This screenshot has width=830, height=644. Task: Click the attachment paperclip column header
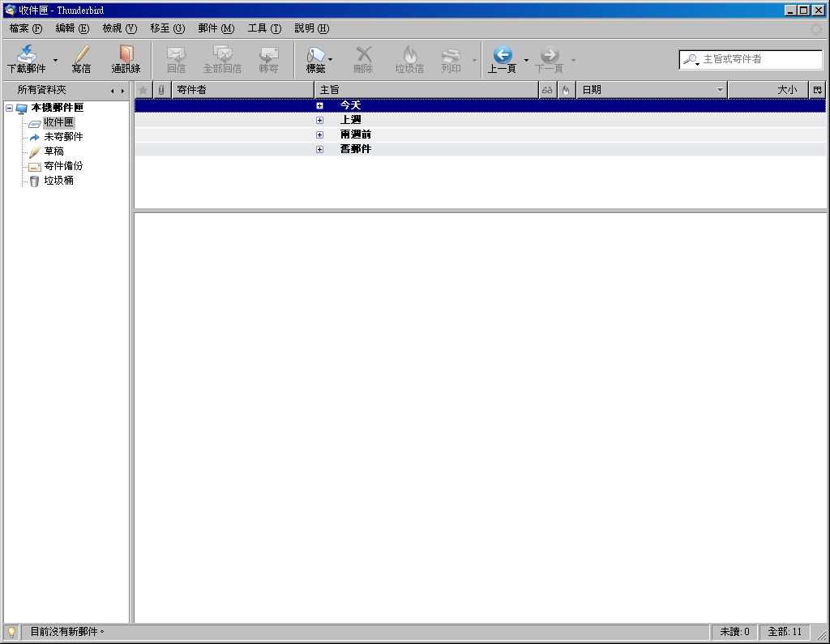click(162, 90)
